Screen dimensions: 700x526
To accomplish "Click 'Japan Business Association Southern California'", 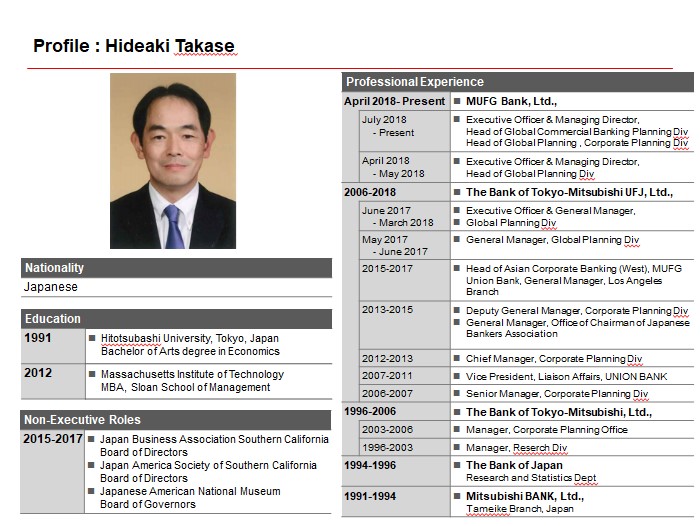I will (214, 439).
